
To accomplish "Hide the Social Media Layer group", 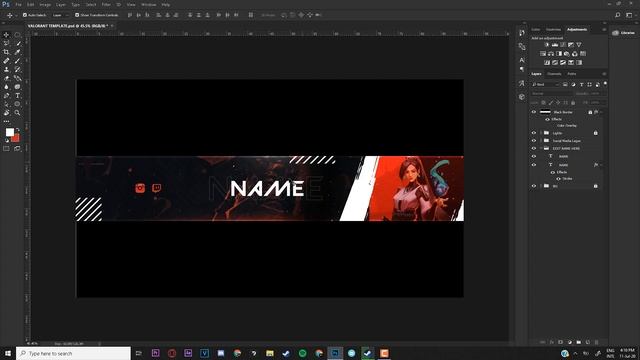I will (534, 141).
